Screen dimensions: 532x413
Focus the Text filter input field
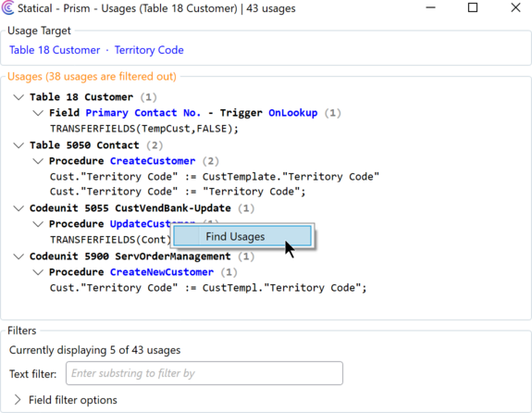(x=204, y=373)
